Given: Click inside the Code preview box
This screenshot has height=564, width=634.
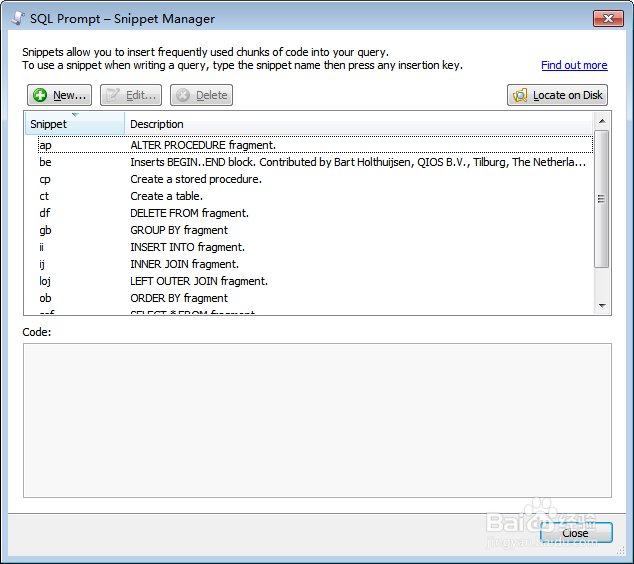Looking at the screenshot, I should click(x=317, y=420).
